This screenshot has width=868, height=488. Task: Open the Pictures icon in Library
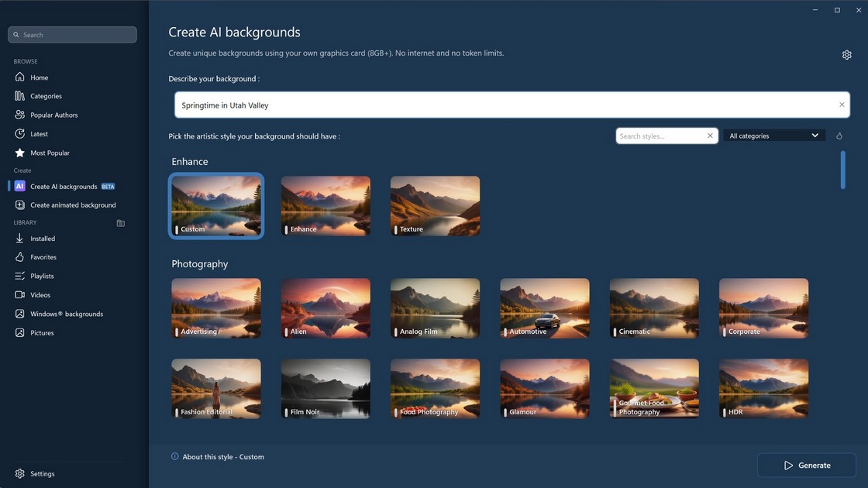pos(20,332)
